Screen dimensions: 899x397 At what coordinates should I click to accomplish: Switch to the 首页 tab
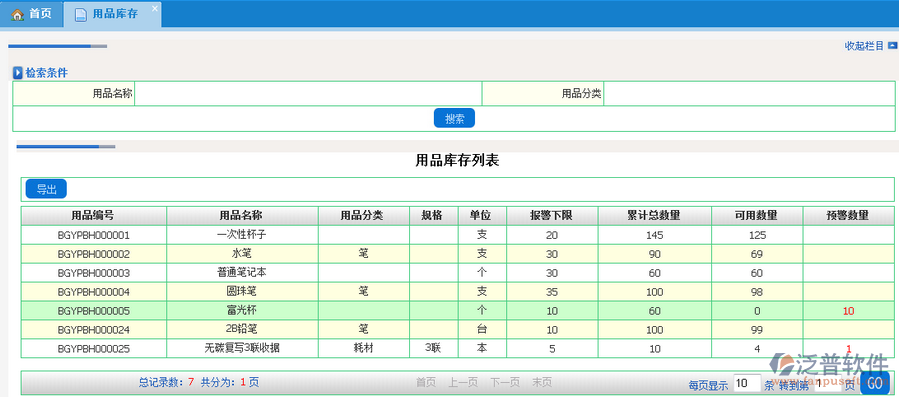coord(32,14)
